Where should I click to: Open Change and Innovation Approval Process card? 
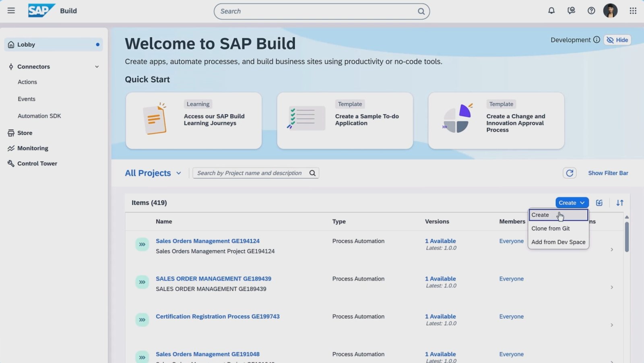click(496, 121)
